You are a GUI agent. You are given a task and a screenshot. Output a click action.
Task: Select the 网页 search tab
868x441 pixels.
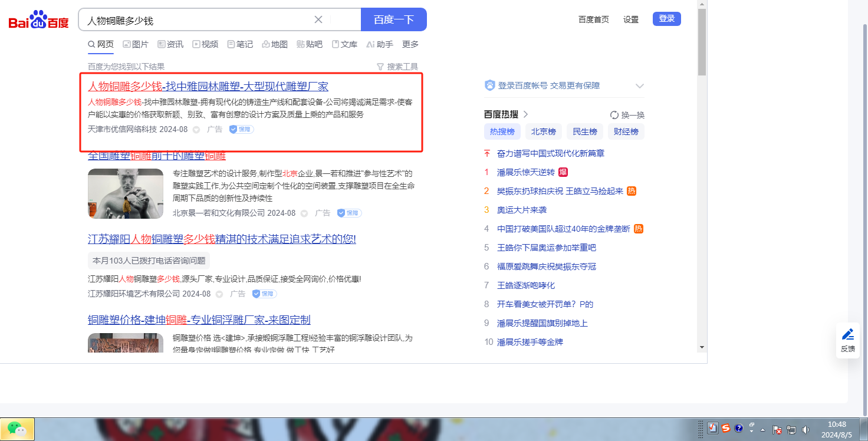point(101,44)
